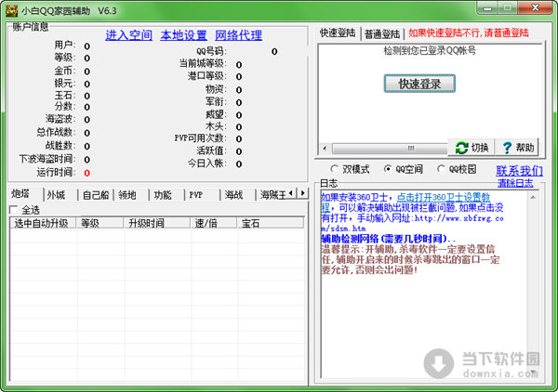The image size is (558, 392).
Task: Click the login panel horizontal scrollbar thumb
Action: pos(390,148)
